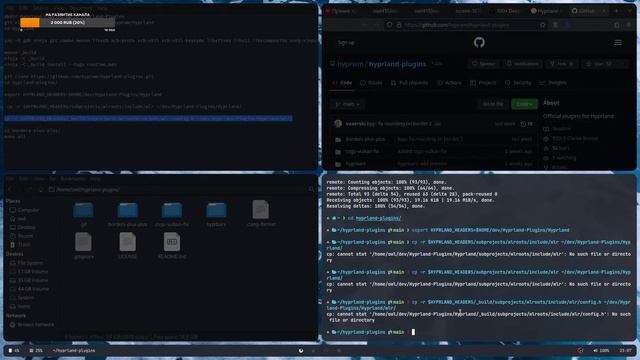Select Computer in Places sidebar
Viewport: 640px width, 360px height.
coord(24,210)
